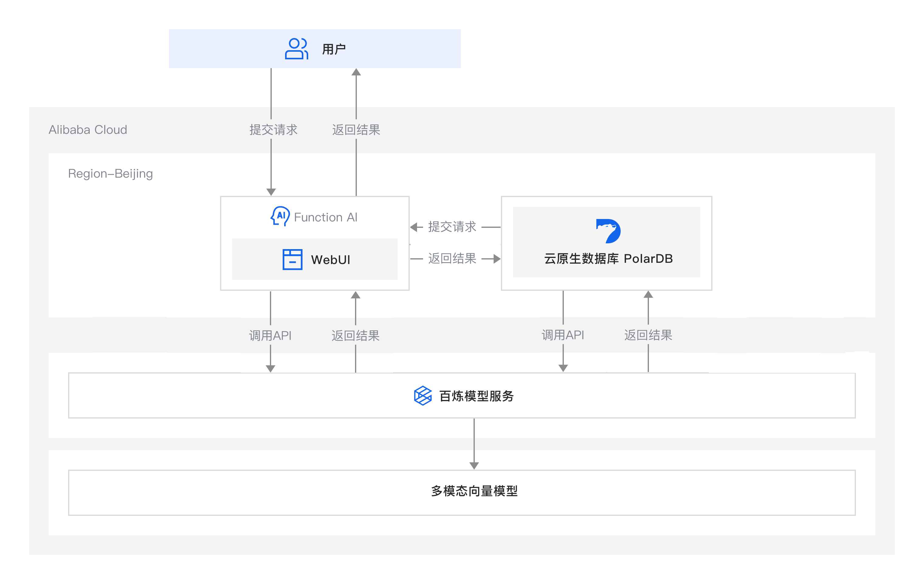Viewport: 924px width, 584px height.
Task: Click 调用API label under Function AI
Action: coord(270,335)
